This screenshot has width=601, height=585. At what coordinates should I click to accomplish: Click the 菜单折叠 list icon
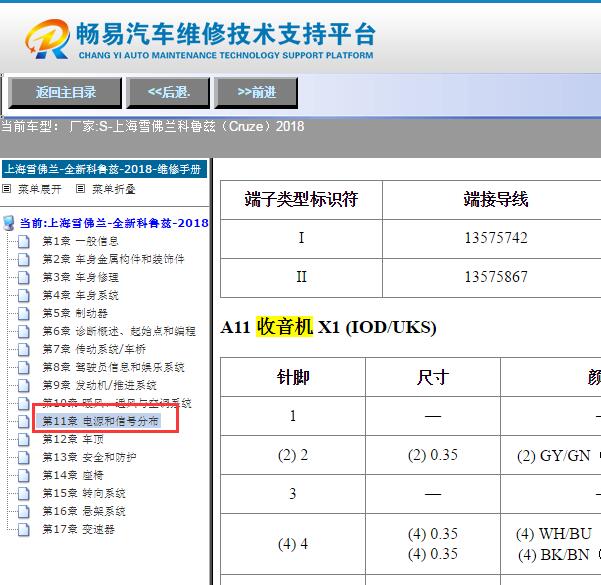click(x=80, y=189)
